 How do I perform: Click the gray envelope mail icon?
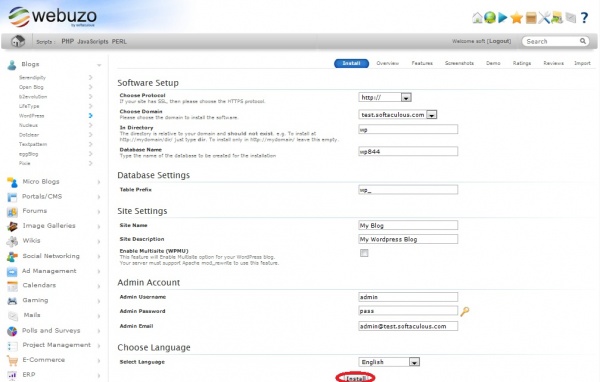[571, 18]
